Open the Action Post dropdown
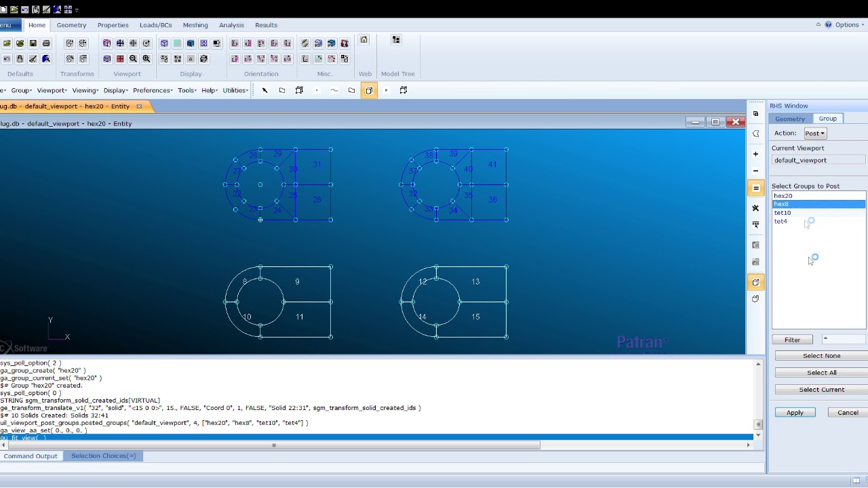The width and height of the screenshot is (868, 488). [x=814, y=134]
